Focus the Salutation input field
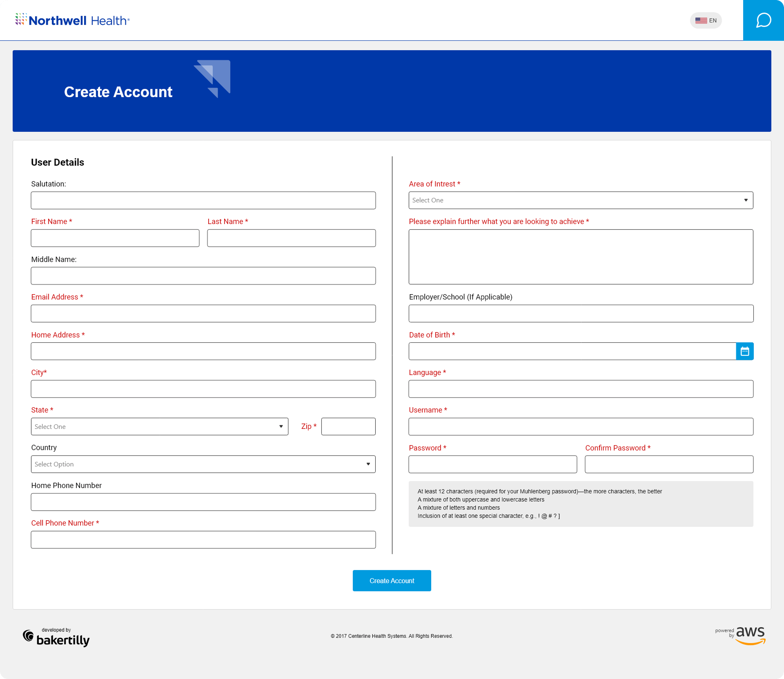 tap(203, 200)
